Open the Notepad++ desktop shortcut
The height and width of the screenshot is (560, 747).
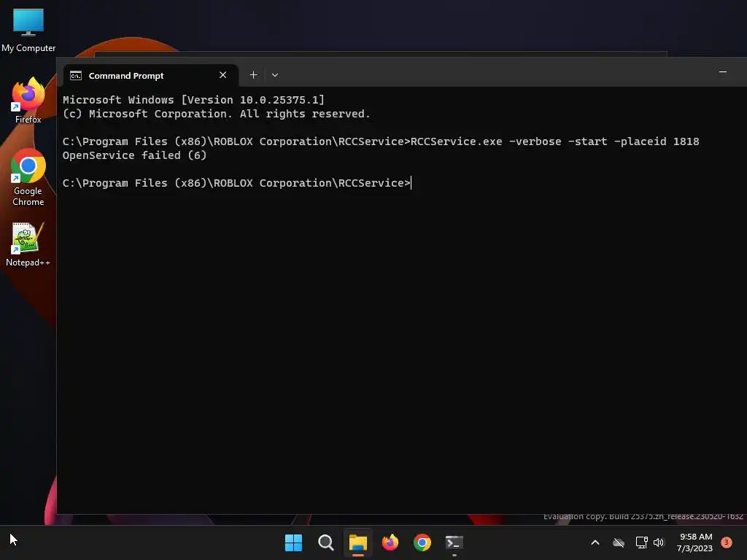coord(28,244)
